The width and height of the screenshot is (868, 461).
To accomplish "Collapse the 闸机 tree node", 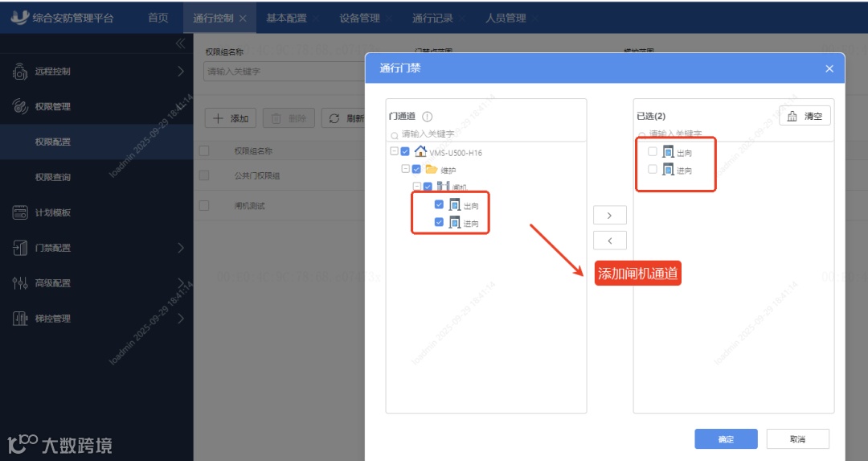I will coord(417,186).
